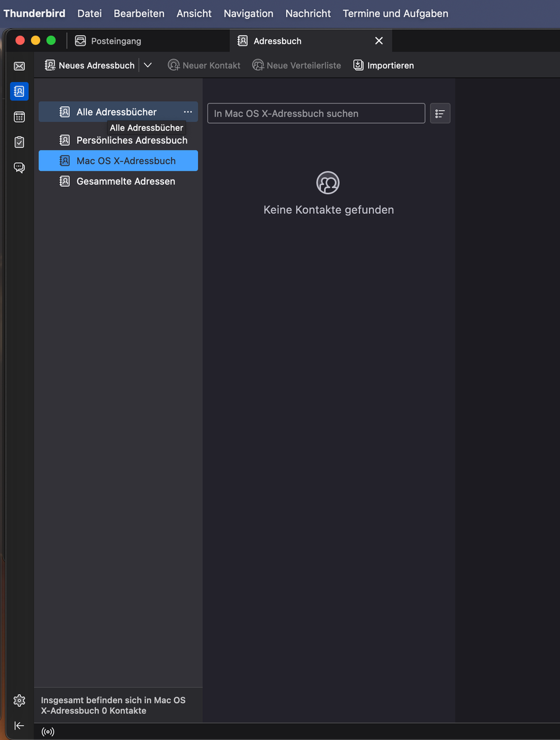Click the online status icon in status bar
560x740 pixels.
click(47, 732)
